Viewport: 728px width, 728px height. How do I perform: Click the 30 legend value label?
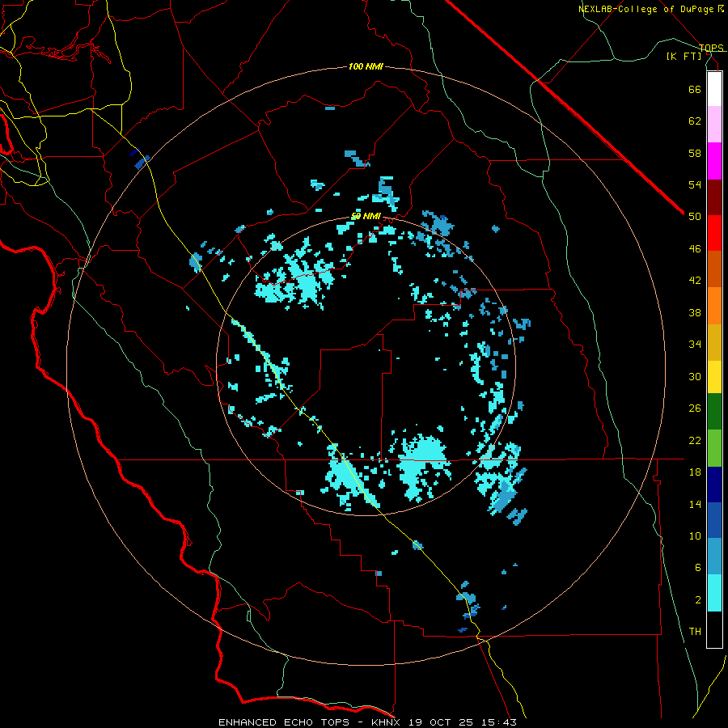[x=695, y=376]
